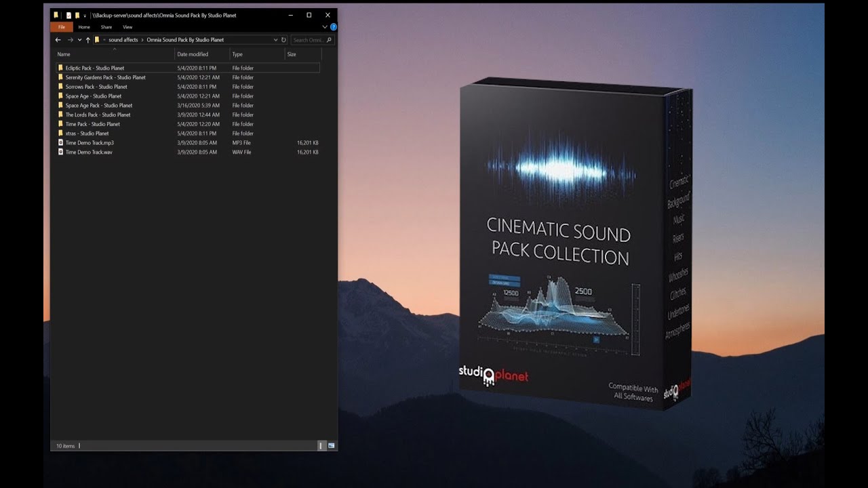This screenshot has width=868, height=488.
Task: Click 'Omnia Sound Pack By Studio Planet' breadcrumb
Action: point(185,40)
